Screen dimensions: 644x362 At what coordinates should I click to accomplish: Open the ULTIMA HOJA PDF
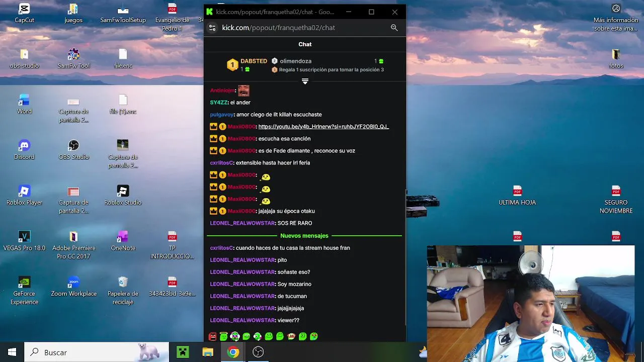[517, 196]
